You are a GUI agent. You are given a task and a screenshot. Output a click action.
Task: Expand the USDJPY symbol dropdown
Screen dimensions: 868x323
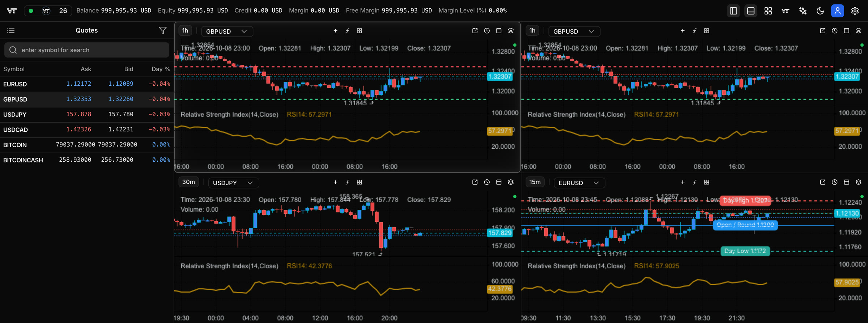coord(233,183)
